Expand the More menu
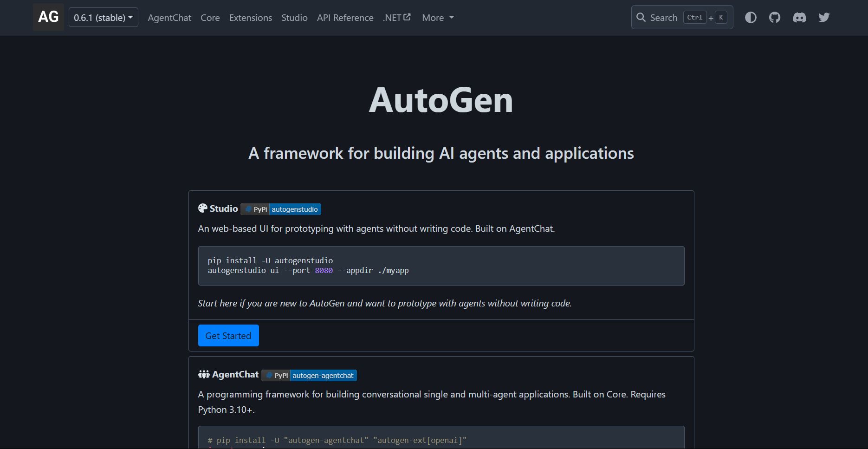 [x=438, y=18]
